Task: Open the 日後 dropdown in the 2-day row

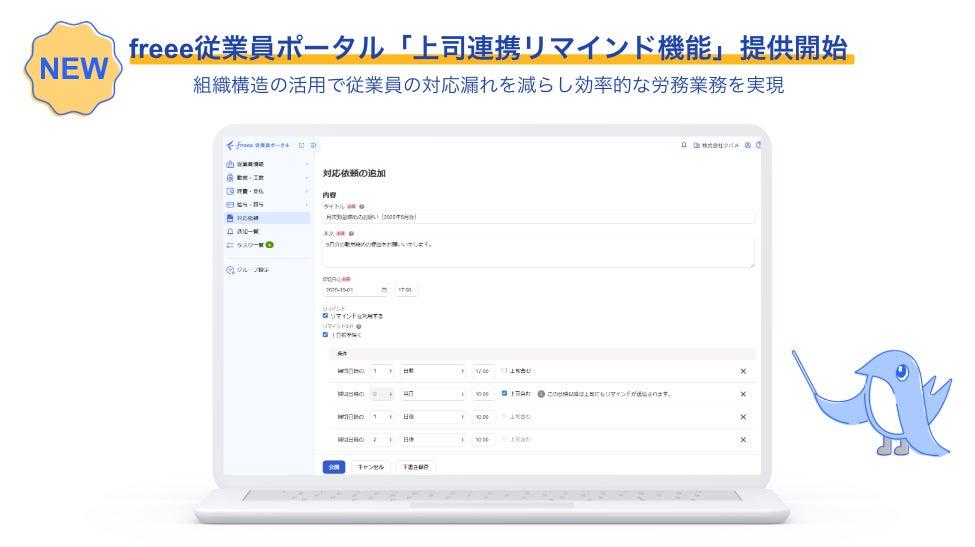Action: tap(433, 439)
